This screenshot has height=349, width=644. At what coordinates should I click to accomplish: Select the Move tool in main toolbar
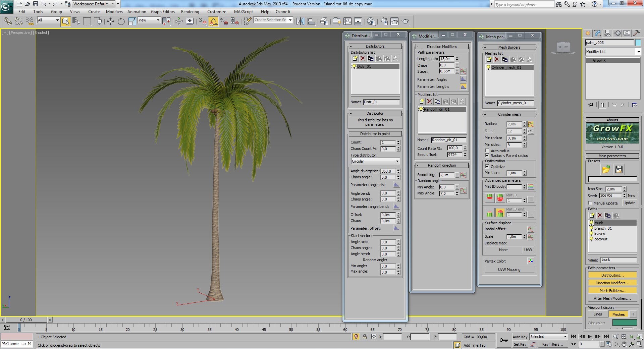[x=110, y=21]
